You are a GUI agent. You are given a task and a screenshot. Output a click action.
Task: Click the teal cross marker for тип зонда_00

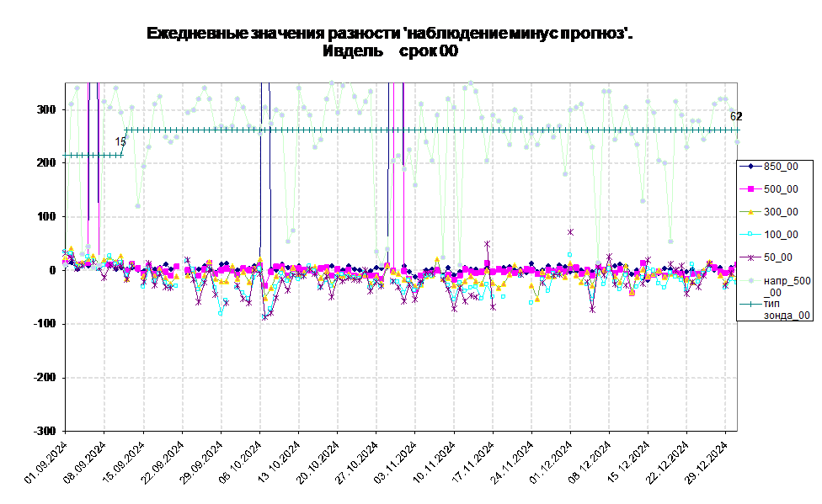coord(750,303)
